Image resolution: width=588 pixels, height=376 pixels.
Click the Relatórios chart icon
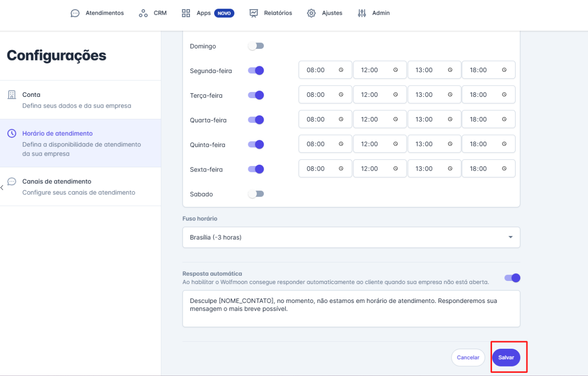tap(253, 13)
